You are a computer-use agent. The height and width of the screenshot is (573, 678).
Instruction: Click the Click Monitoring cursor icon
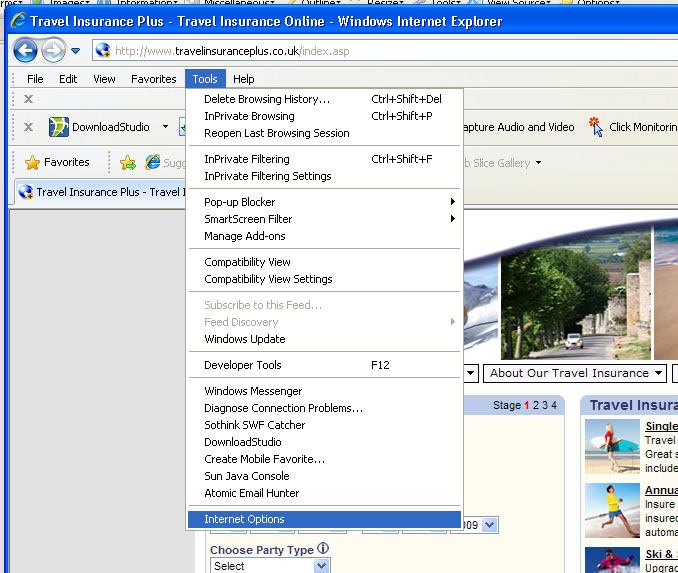(x=596, y=127)
